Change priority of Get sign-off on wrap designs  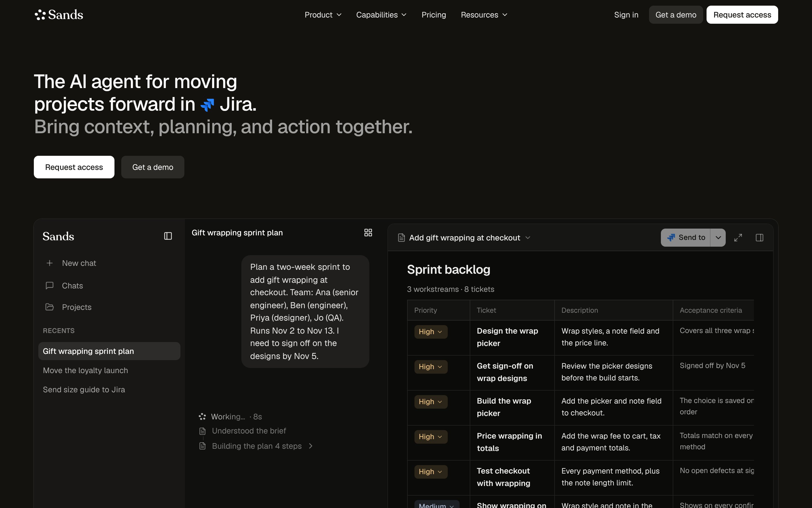(x=431, y=367)
